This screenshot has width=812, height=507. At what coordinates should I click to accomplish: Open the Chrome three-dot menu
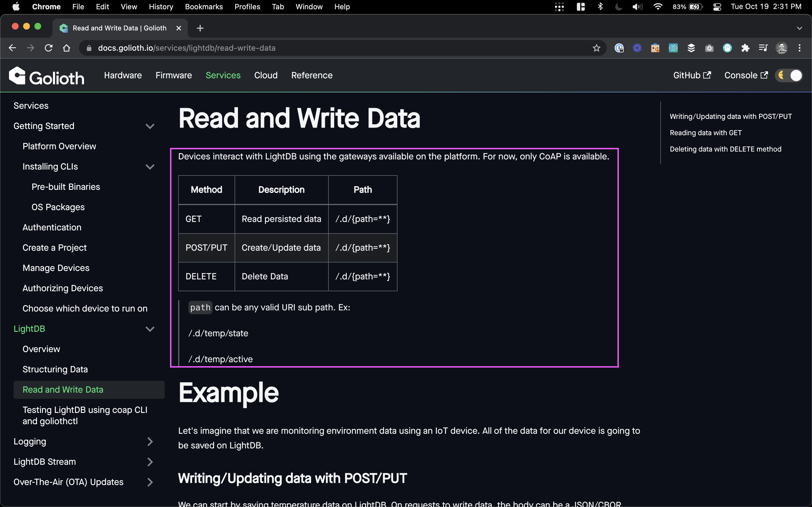(x=800, y=48)
